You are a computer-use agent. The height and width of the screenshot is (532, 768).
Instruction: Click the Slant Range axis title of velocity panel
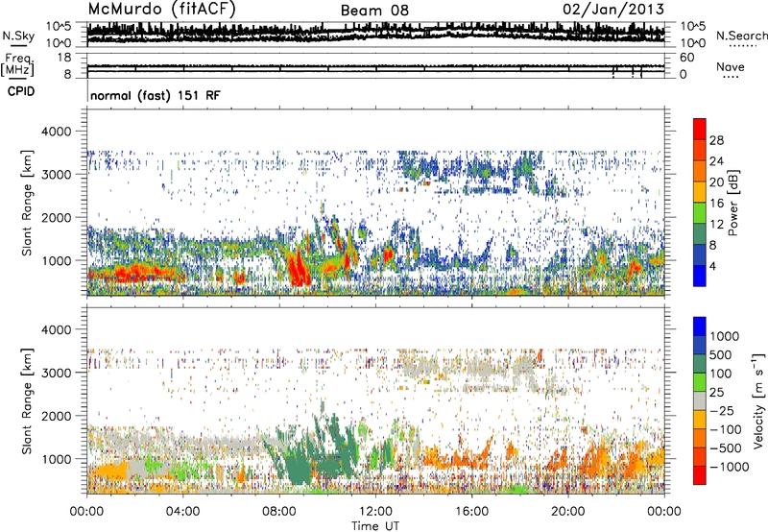(27, 400)
